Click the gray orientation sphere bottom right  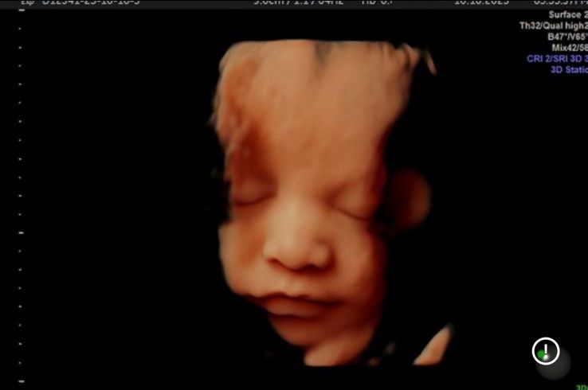(555, 365)
